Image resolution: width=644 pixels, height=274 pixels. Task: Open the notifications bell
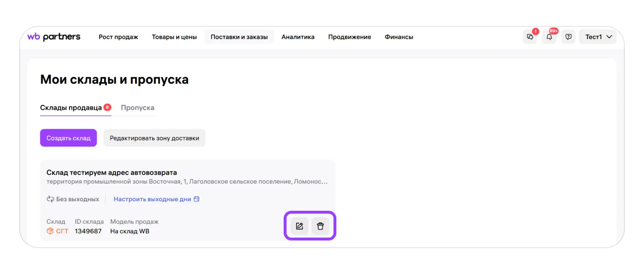click(549, 37)
